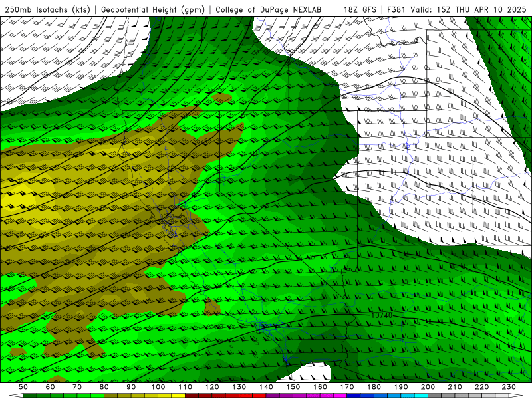Click 'College of DuPage NEXLAB' in header
Screen dimensions: 532x399
[269, 10]
